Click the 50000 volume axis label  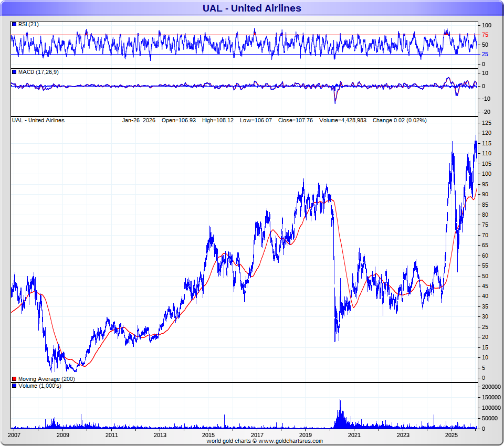click(x=489, y=418)
